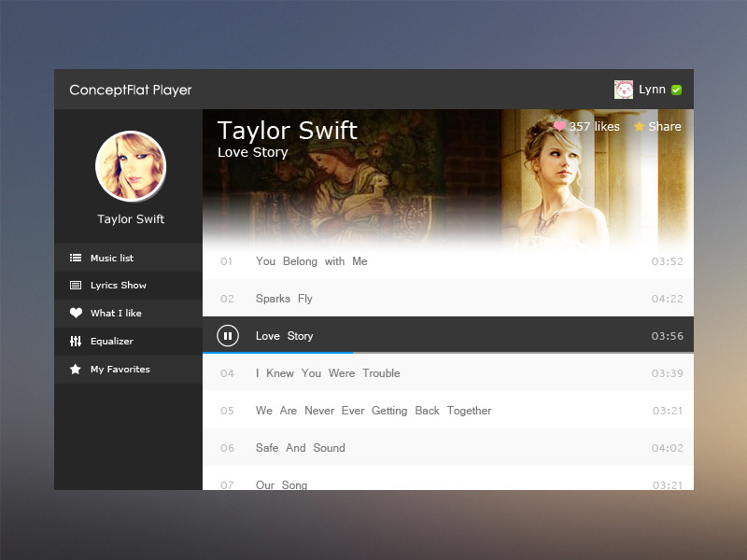This screenshot has height=560, width=747.
Task: Open the Equalizer menu item
Action: coord(128,341)
